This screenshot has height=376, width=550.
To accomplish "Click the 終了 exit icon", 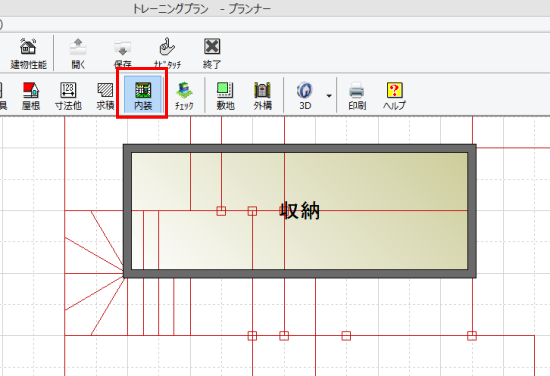I will (x=212, y=53).
